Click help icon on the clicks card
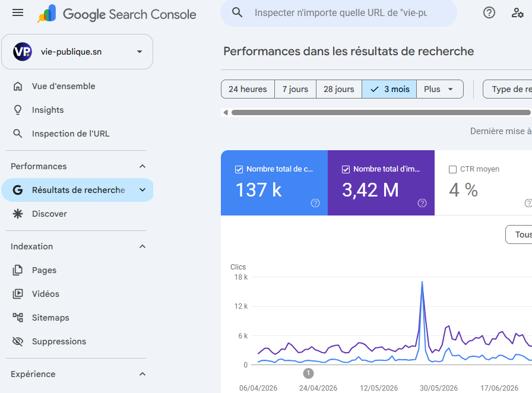The image size is (532, 393). point(315,203)
